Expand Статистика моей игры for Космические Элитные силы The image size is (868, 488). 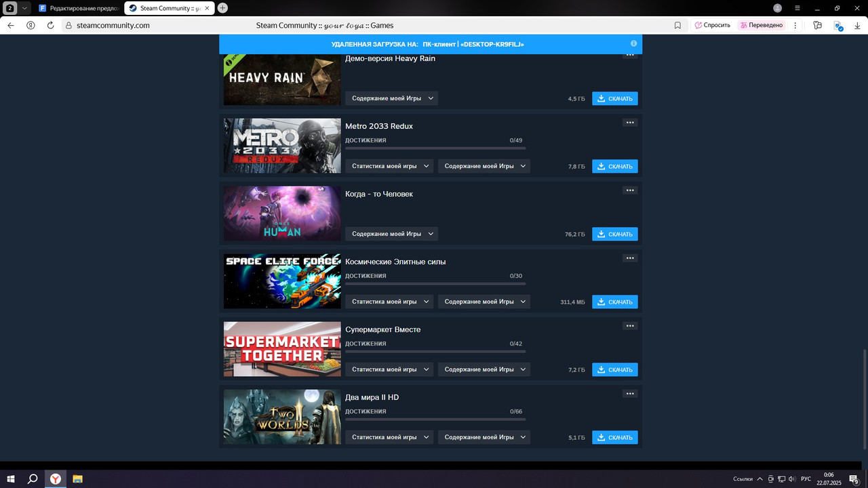(x=389, y=302)
